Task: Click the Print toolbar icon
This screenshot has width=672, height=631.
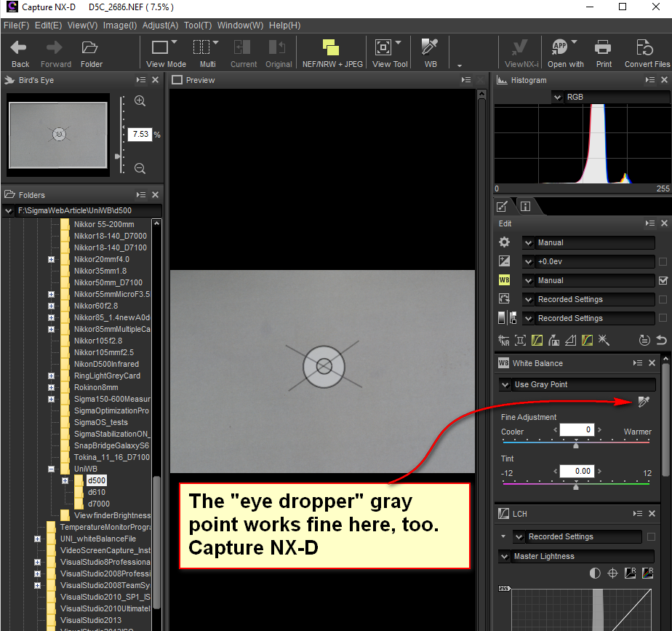Action: [x=603, y=47]
